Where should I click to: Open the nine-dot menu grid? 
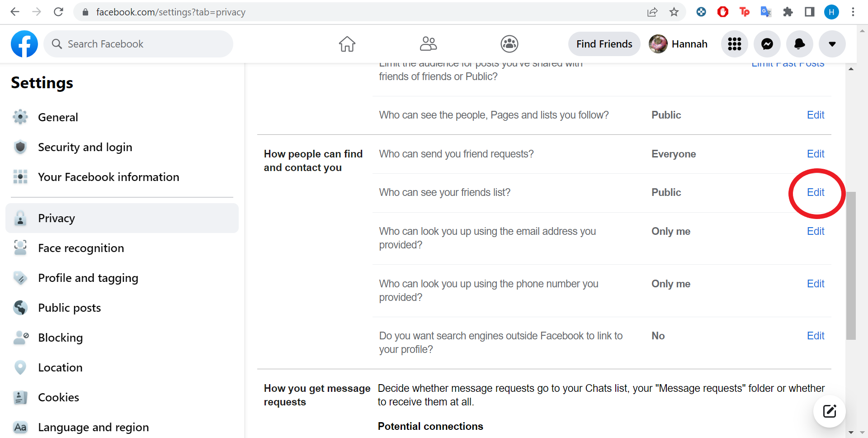(735, 44)
